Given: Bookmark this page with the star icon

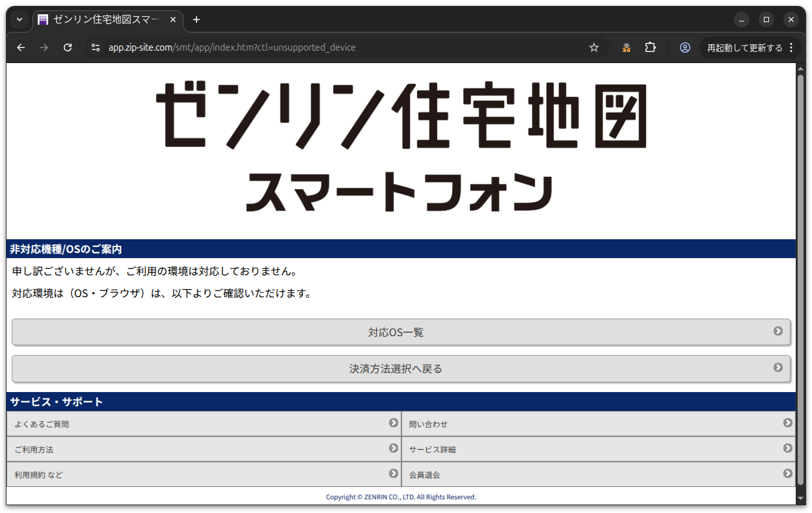Looking at the screenshot, I should coord(593,47).
